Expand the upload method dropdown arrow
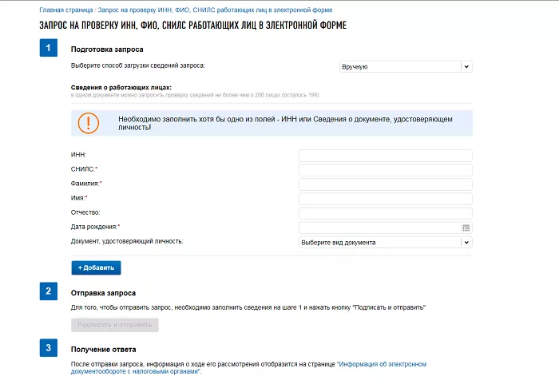The width and height of the screenshot is (559, 392). 466,67
